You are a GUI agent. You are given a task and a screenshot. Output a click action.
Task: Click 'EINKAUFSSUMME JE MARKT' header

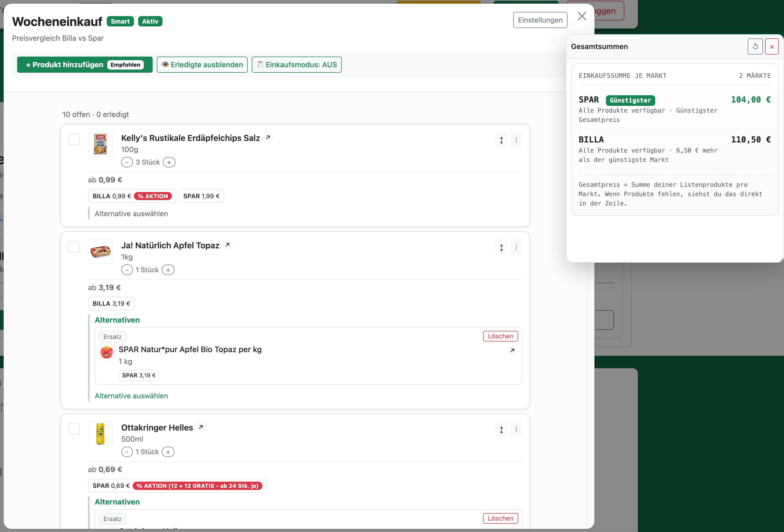point(623,76)
